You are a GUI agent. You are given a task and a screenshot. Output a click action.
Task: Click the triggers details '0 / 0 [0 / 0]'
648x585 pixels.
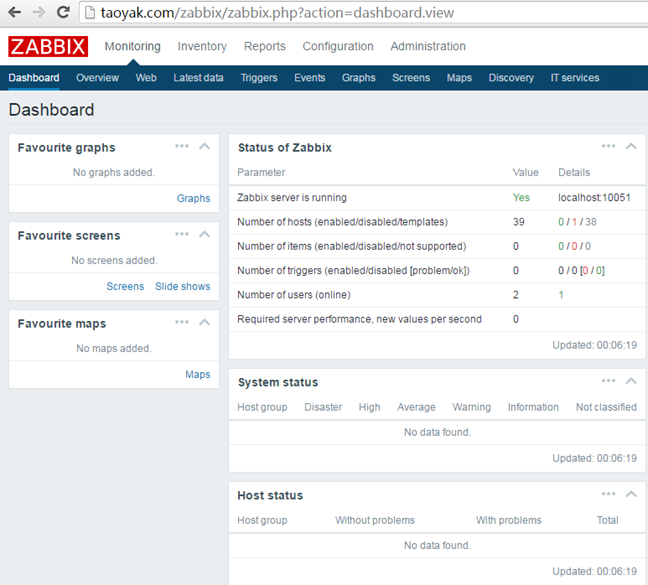(x=581, y=271)
